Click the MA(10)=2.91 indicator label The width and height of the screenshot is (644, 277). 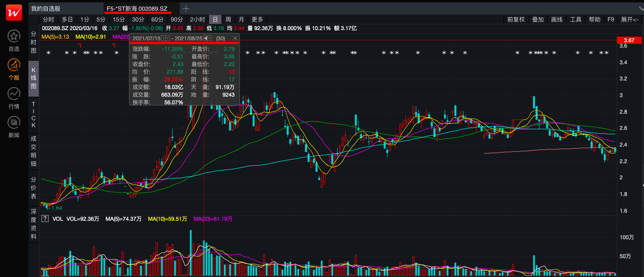pyautogui.click(x=91, y=36)
